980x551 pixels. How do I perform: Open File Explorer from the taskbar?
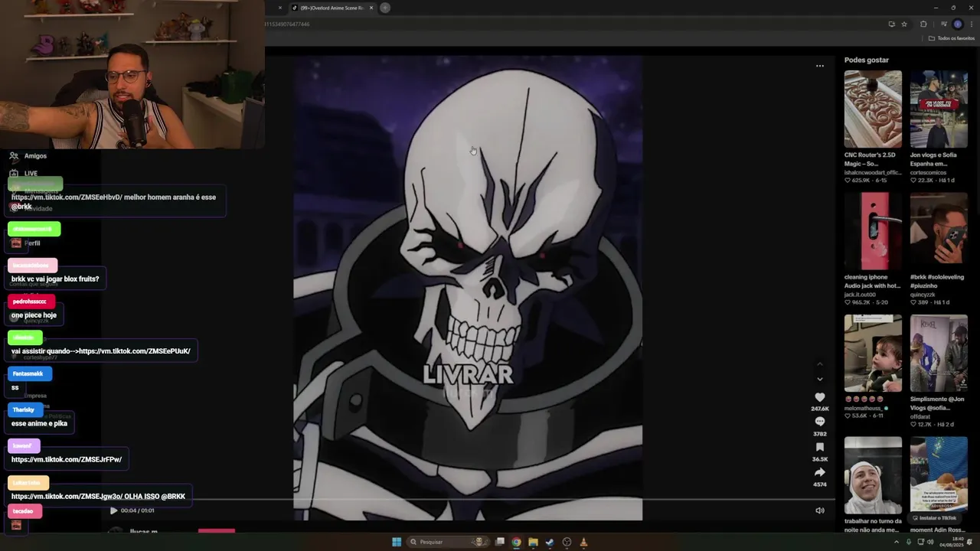click(x=534, y=542)
